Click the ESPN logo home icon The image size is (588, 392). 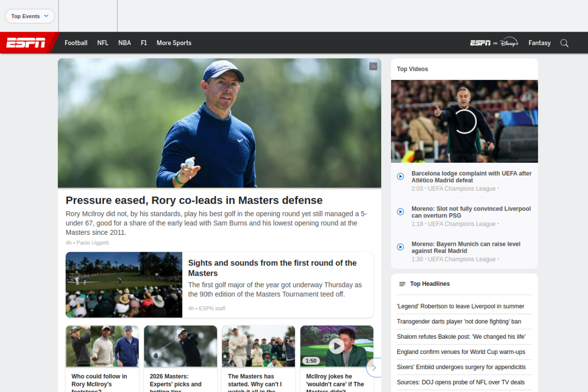pos(26,43)
